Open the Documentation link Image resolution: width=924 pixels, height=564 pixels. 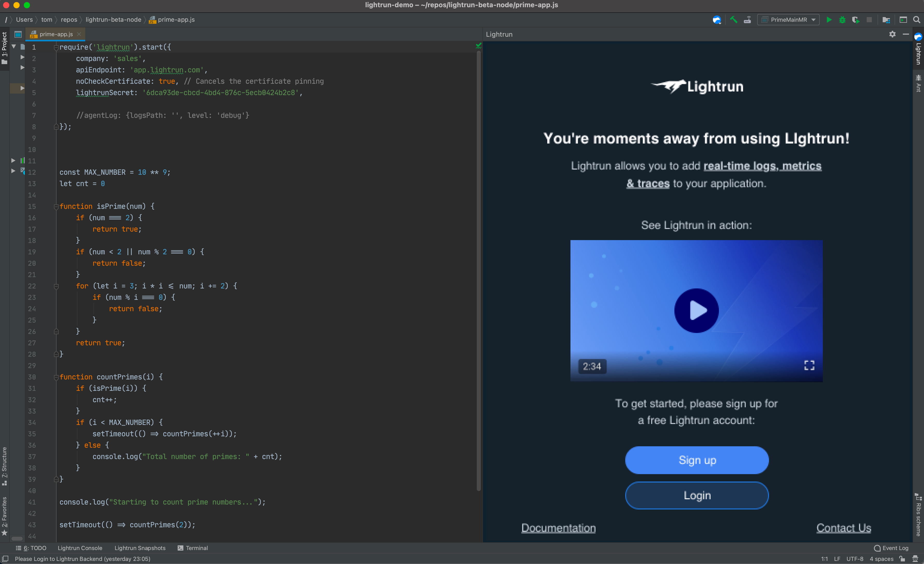(x=558, y=528)
